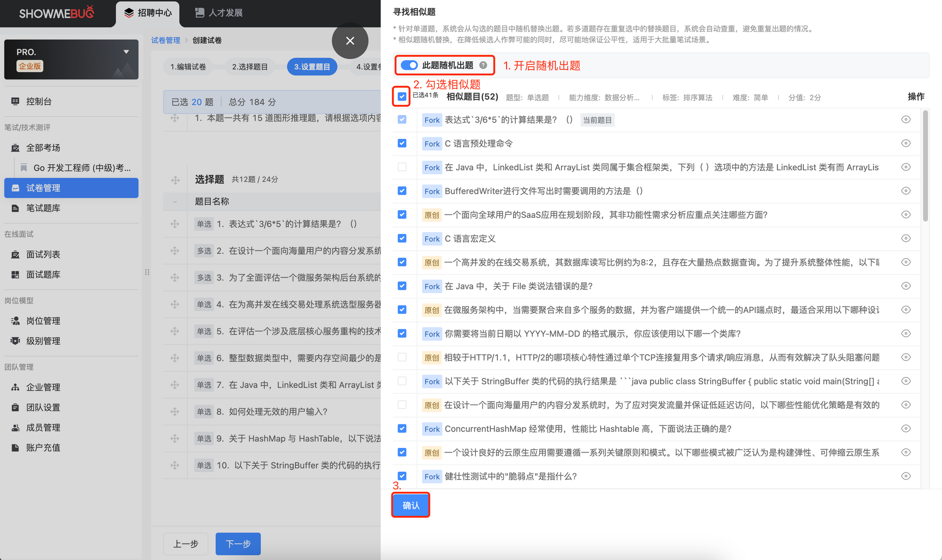Image resolution: width=942 pixels, height=560 pixels.
Task: Open 企业管理 in the sidebar
Action: click(x=71, y=387)
